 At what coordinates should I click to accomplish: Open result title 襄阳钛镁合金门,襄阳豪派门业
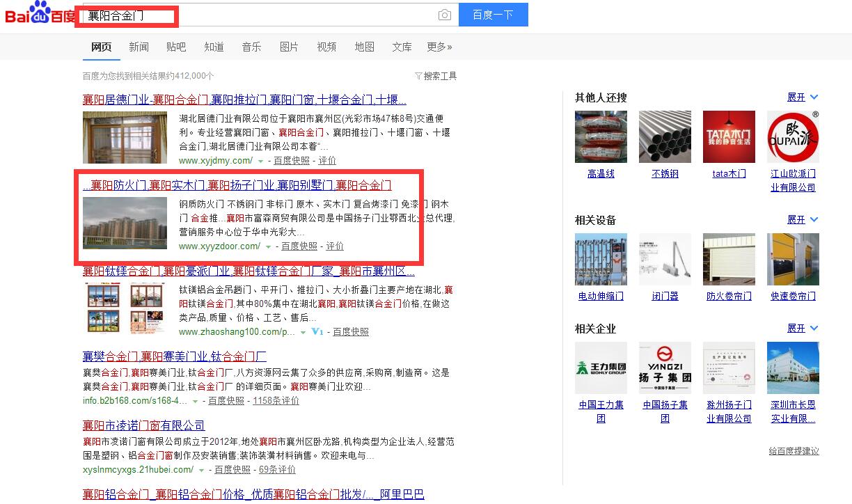pos(248,271)
